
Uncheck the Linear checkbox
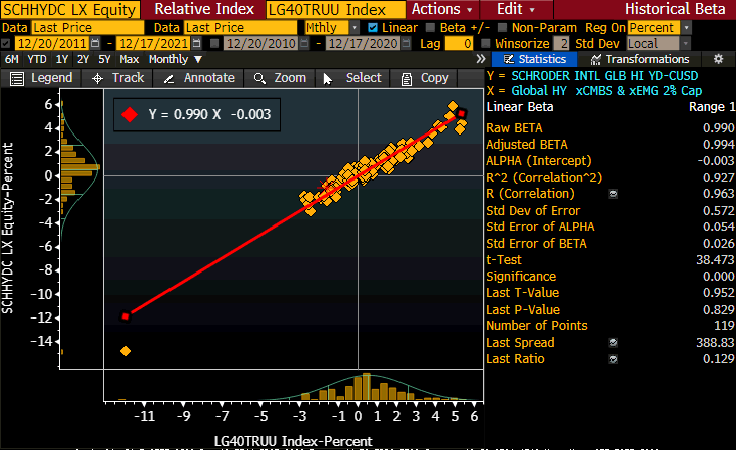373,28
